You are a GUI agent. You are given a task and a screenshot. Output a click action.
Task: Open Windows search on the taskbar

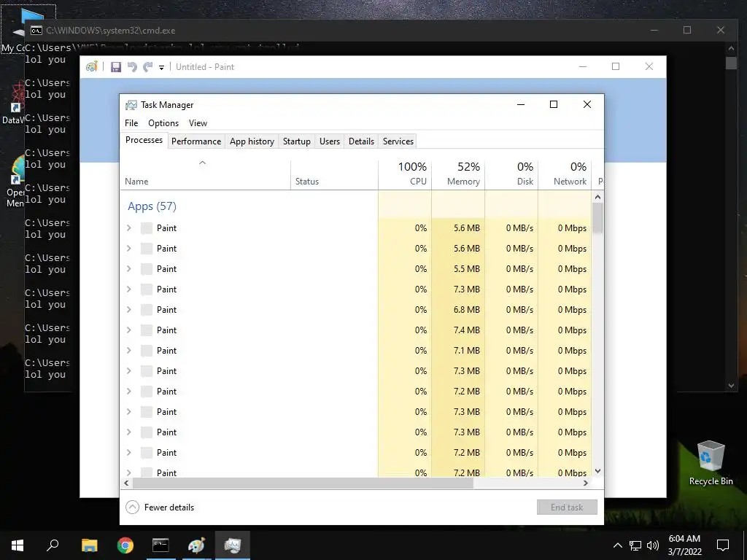coord(53,545)
